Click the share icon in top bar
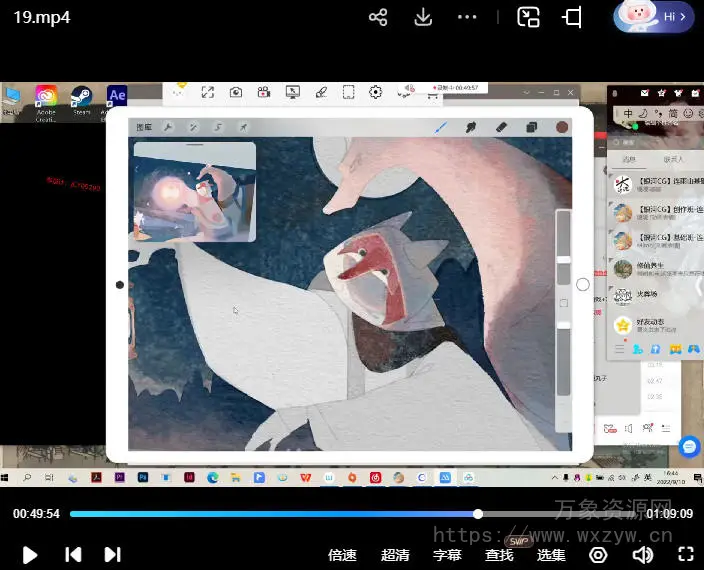Screen dimensions: 704x570 coord(378,17)
